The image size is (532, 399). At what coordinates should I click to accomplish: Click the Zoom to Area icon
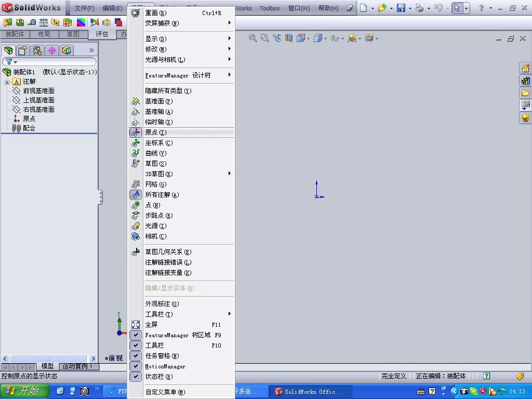[x=264, y=38]
